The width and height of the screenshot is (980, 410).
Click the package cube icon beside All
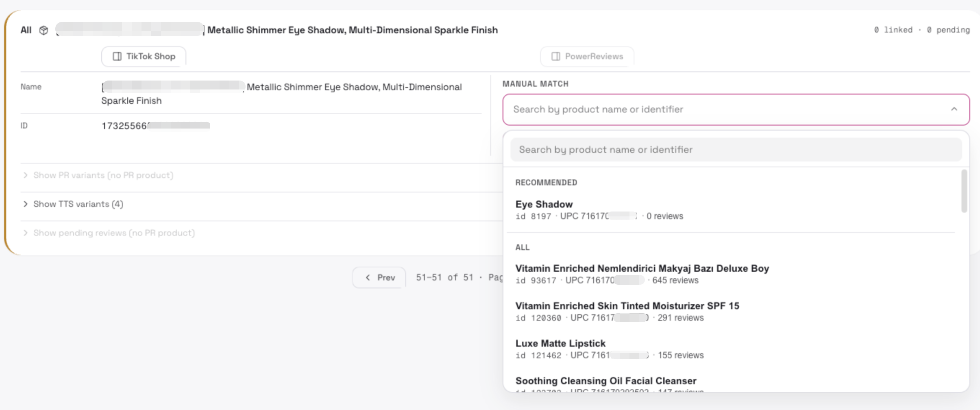(x=44, y=30)
